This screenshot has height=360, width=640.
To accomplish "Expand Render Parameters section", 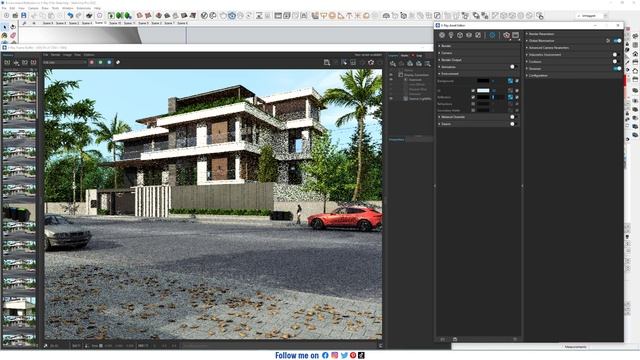I will (573, 34).
